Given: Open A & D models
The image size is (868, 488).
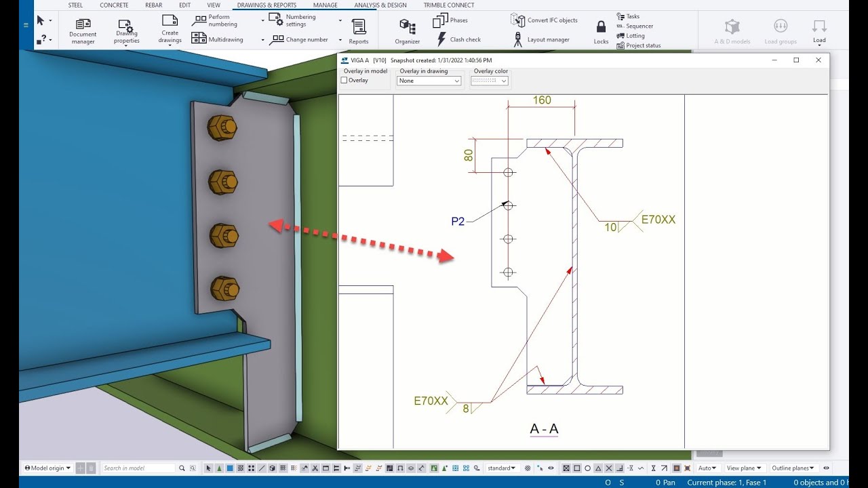Looking at the screenshot, I should point(732,31).
